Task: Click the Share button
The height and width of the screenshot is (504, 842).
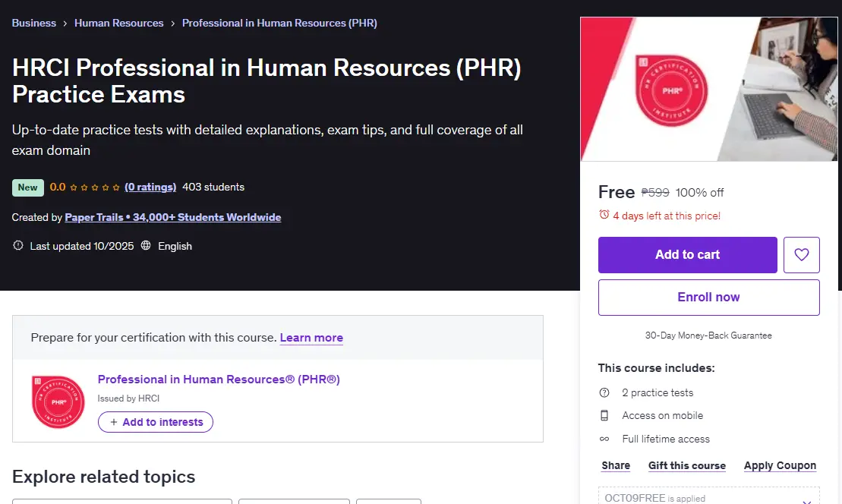Action: [x=616, y=466]
